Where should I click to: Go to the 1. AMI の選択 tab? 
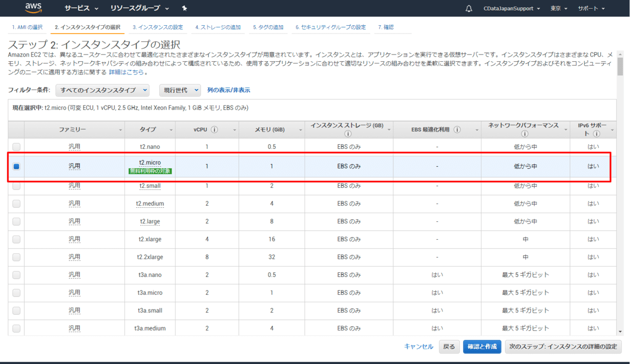27,27
